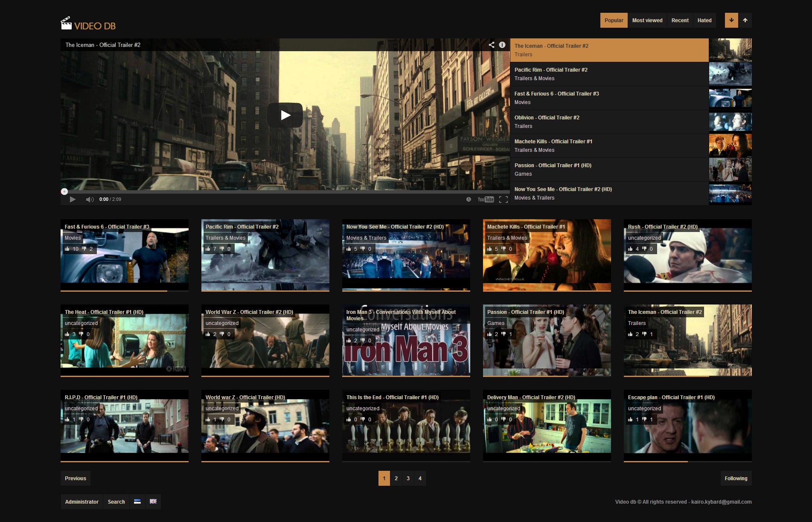Dislike the Passion trailer card
This screenshot has width=812, height=522.
503,334
